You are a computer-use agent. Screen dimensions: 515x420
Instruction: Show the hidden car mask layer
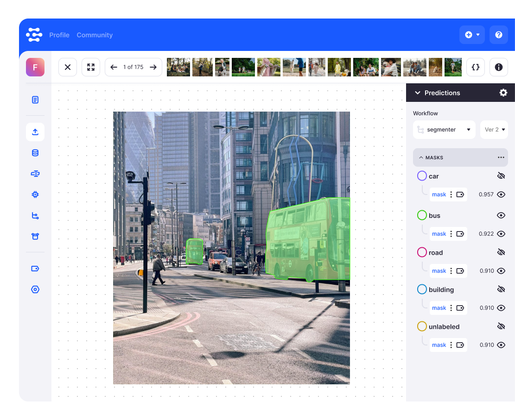(x=501, y=176)
